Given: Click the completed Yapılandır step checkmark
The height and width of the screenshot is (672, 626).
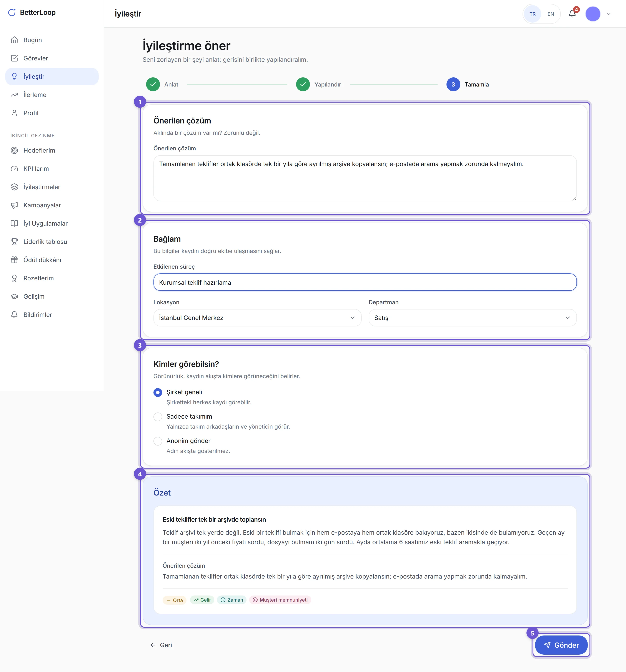Looking at the screenshot, I should click(303, 85).
